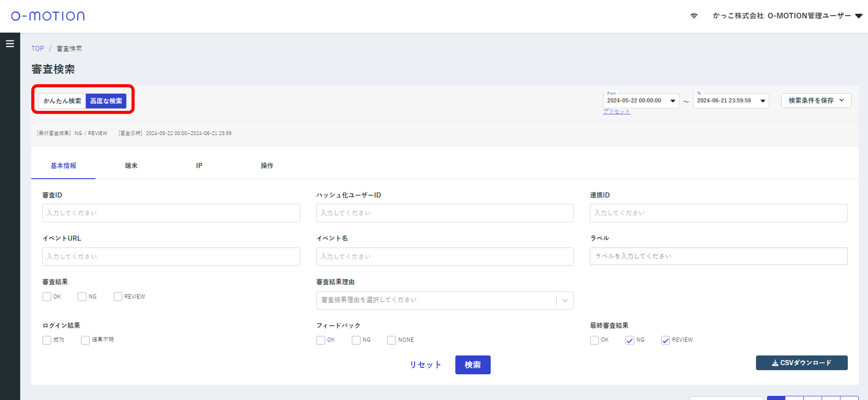This screenshot has width=868, height=400.
Task: Check 成功 under ログイン結果
Action: pyautogui.click(x=47, y=340)
